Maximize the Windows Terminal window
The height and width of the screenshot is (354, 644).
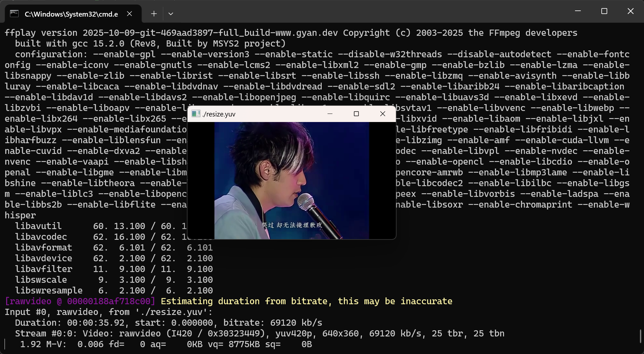(x=604, y=11)
